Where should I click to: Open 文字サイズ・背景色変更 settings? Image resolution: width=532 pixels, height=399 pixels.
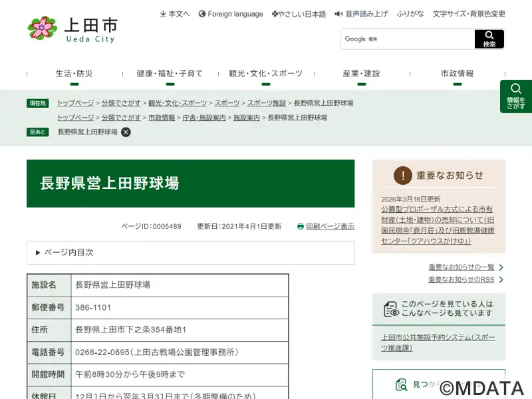[x=469, y=13]
